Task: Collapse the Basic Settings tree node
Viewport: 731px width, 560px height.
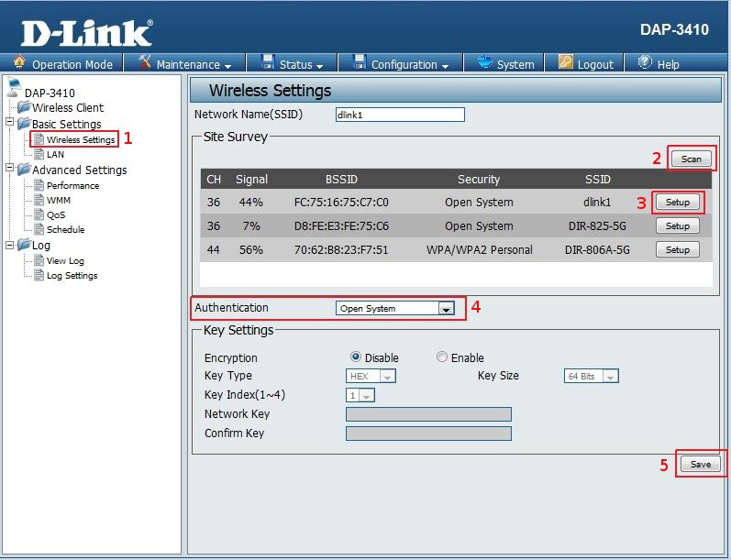Action: click(10, 124)
